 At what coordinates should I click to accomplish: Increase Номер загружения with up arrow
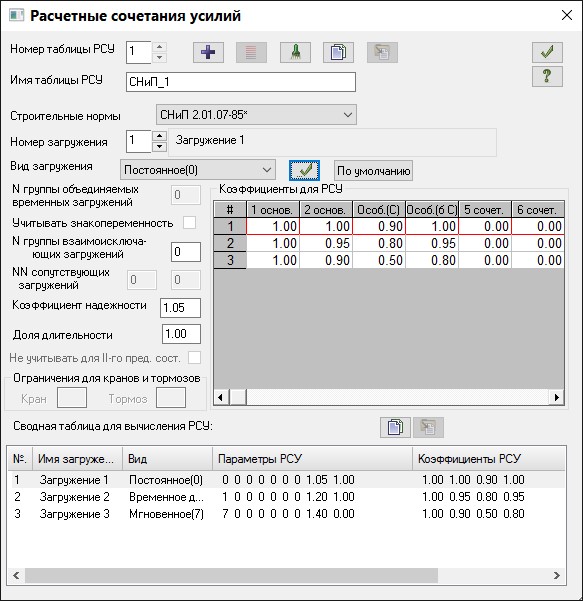pos(159,136)
